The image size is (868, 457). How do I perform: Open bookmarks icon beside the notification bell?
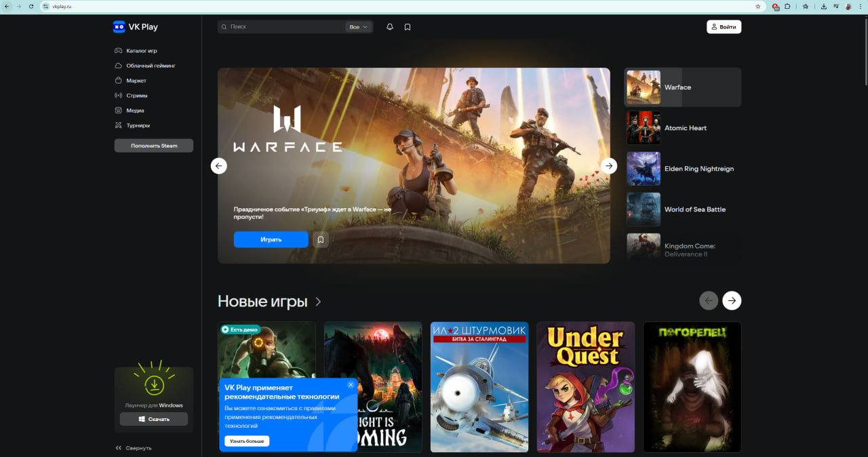coord(408,27)
